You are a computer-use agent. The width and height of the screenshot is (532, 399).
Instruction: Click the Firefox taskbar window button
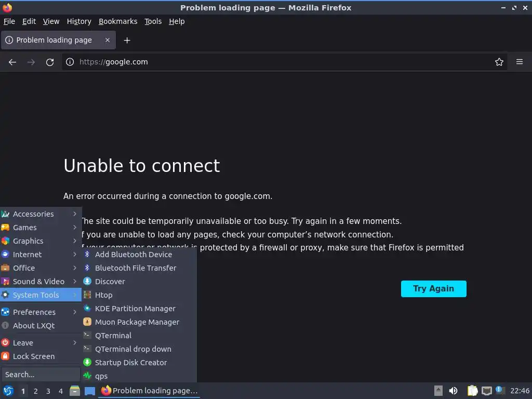[149, 391]
